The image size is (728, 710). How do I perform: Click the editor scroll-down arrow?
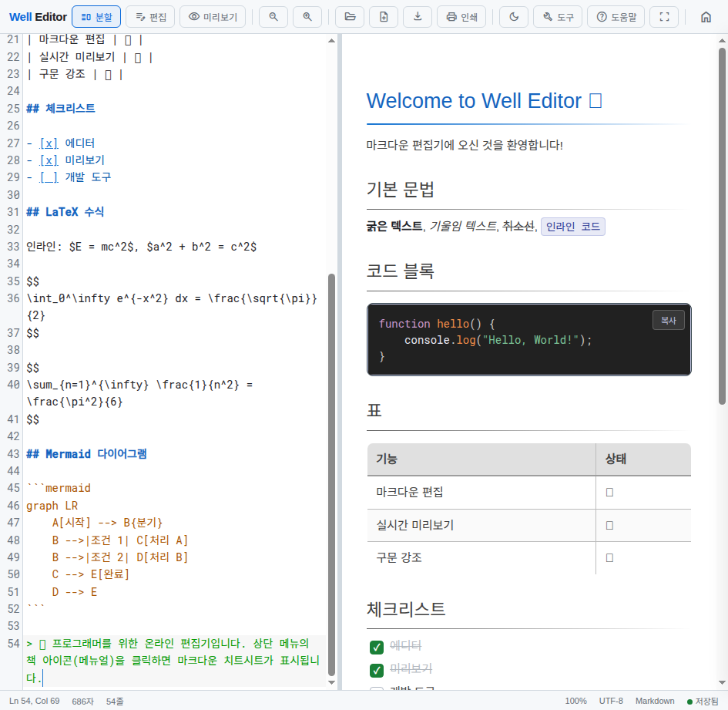331,682
